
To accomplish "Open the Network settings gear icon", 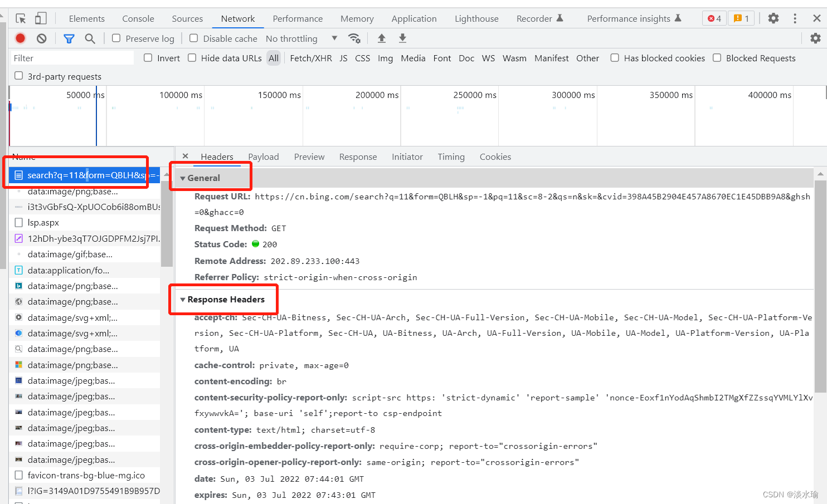I will pyautogui.click(x=815, y=38).
